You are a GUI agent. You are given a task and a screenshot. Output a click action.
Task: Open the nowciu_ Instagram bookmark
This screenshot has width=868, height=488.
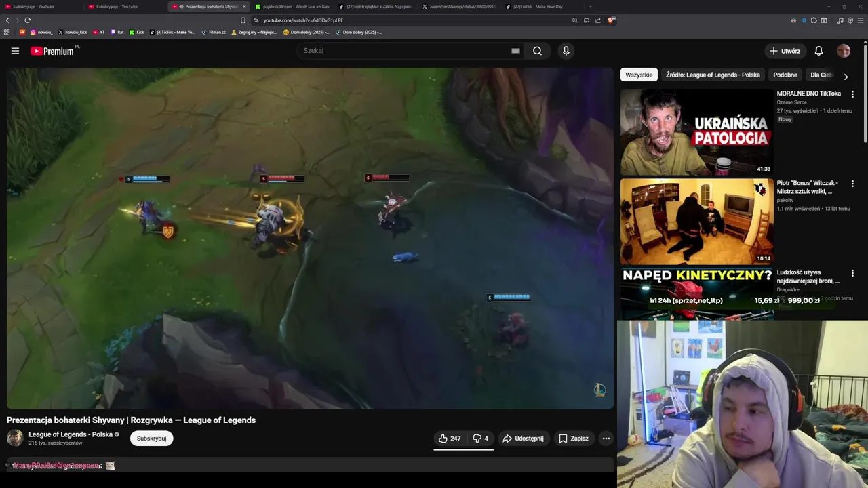click(x=41, y=32)
